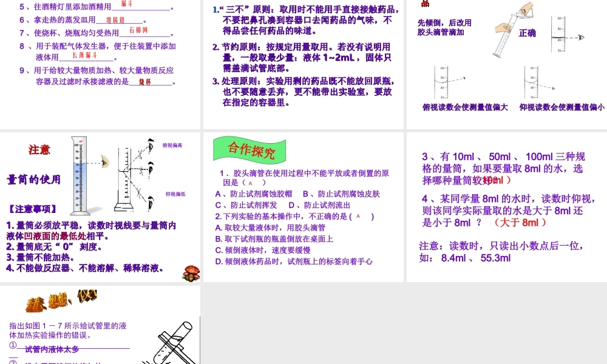Click option D、防止试剂流出

point(320,205)
